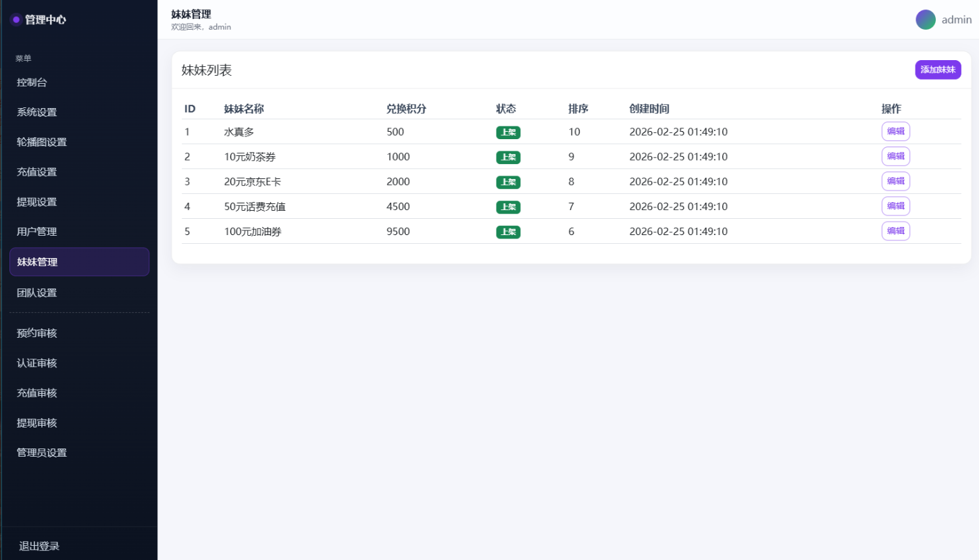Click the 欢迎回来，admin subtitle
Viewport: 979px width, 560px height.
[x=201, y=27]
